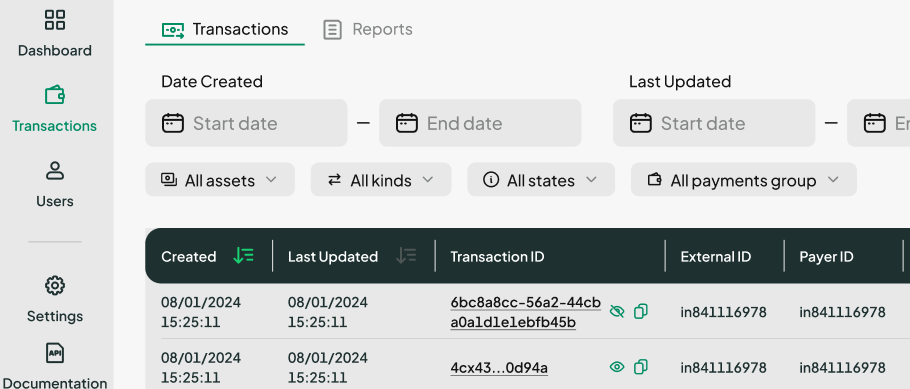Viewport: 910px width, 389px height.
Task: Open the All payments group dropdown
Action: pyautogui.click(x=743, y=180)
